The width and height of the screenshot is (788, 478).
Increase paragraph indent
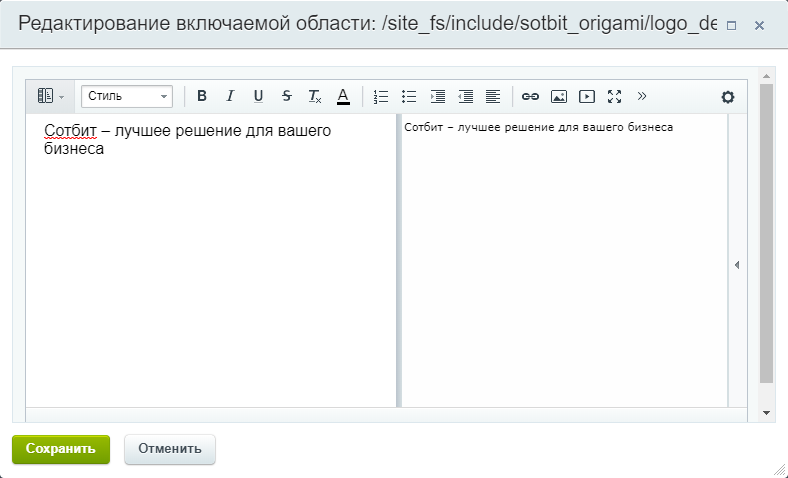click(437, 96)
